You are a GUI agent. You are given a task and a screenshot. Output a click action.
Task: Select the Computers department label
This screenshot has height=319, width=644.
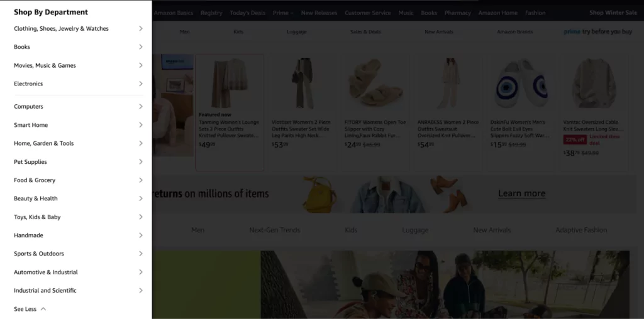click(28, 107)
